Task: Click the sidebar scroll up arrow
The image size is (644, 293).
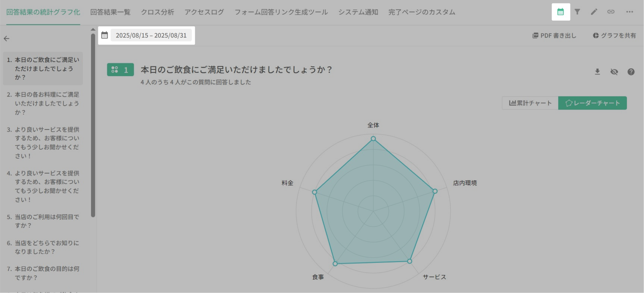Action: click(93, 29)
